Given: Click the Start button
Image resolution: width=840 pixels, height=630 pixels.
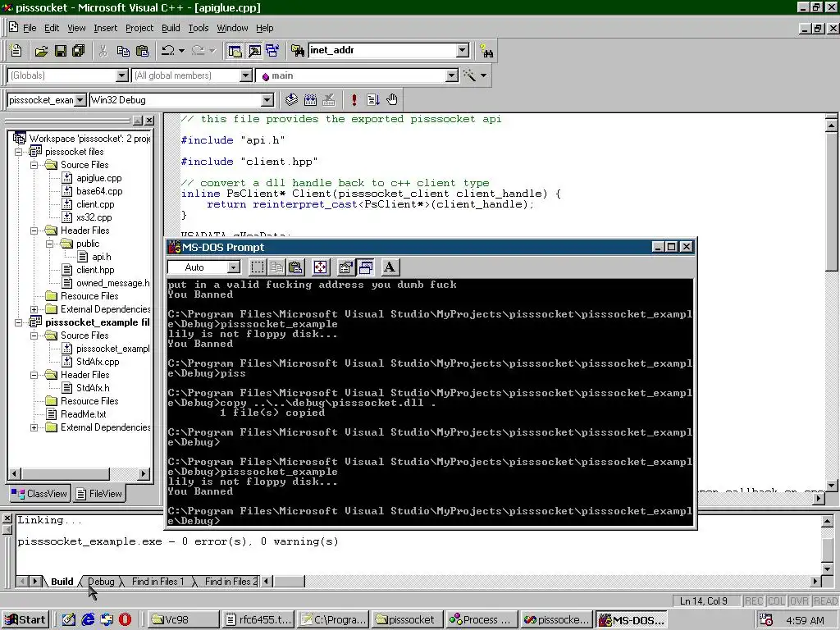Looking at the screenshot, I should (25, 620).
